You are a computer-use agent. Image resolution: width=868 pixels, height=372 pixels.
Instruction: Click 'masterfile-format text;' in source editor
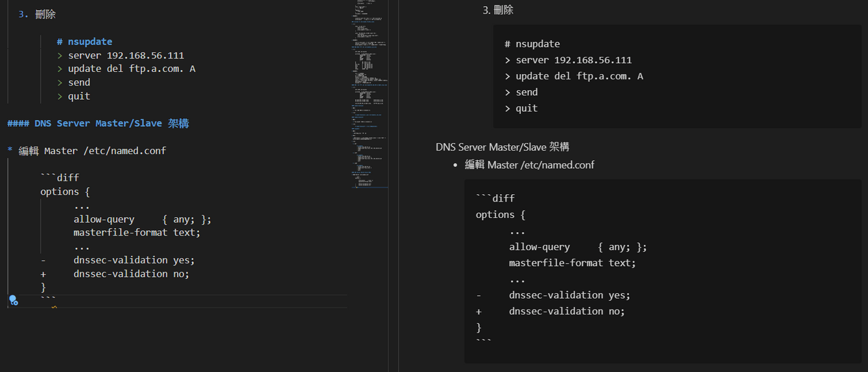coord(137,232)
